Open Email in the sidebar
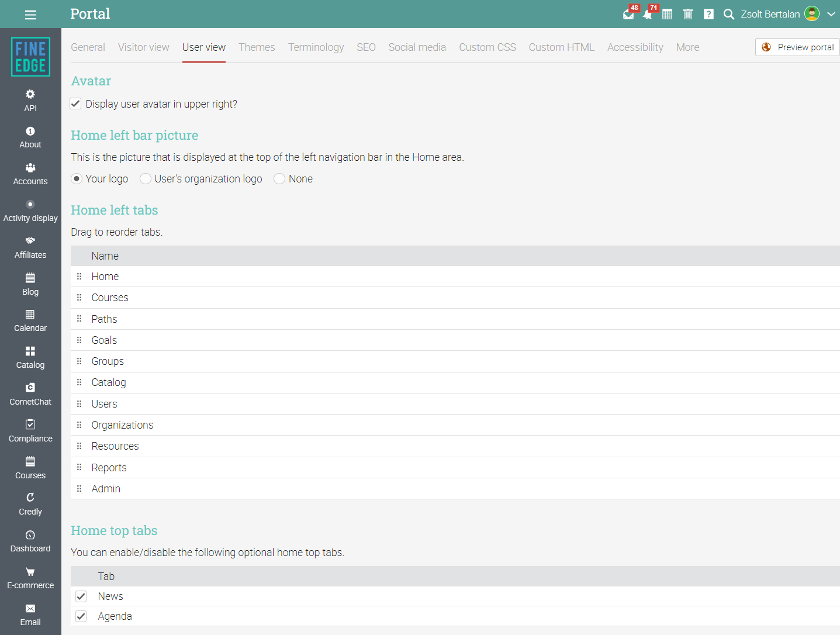This screenshot has width=840, height=635. pos(30,615)
